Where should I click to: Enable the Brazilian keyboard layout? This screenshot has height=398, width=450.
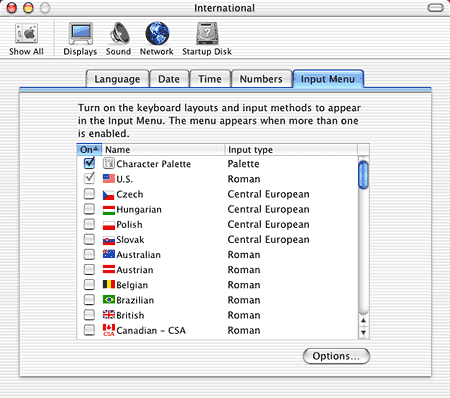pyautogui.click(x=89, y=299)
